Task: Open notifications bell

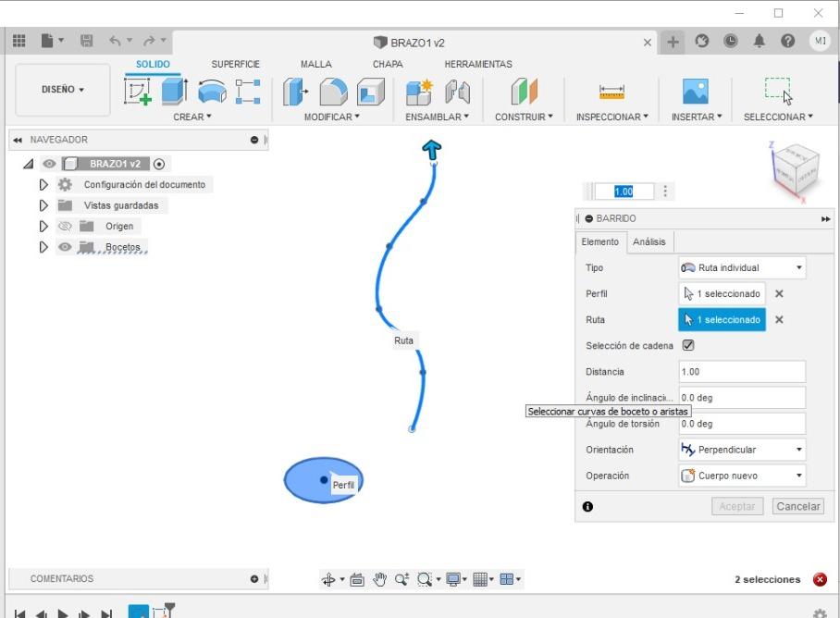Action: pyautogui.click(x=760, y=41)
